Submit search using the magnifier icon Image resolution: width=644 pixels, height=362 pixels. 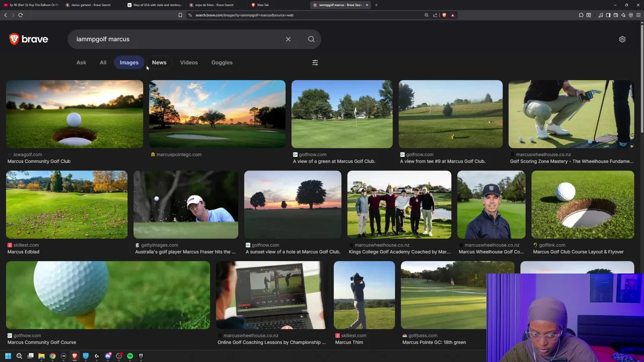coord(311,39)
